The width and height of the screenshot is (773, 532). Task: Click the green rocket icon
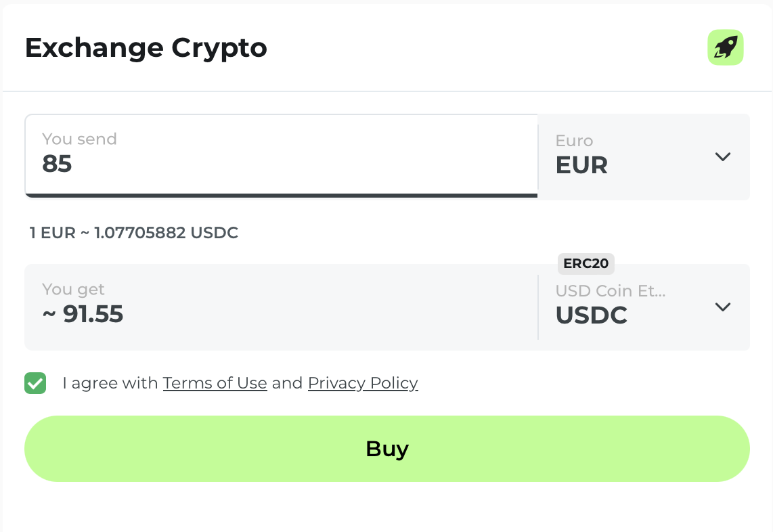pyautogui.click(x=726, y=48)
